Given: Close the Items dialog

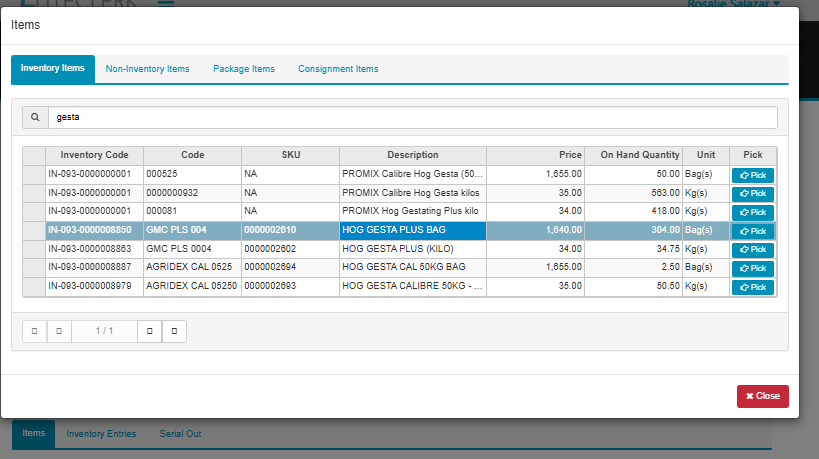Looking at the screenshot, I should click(763, 396).
